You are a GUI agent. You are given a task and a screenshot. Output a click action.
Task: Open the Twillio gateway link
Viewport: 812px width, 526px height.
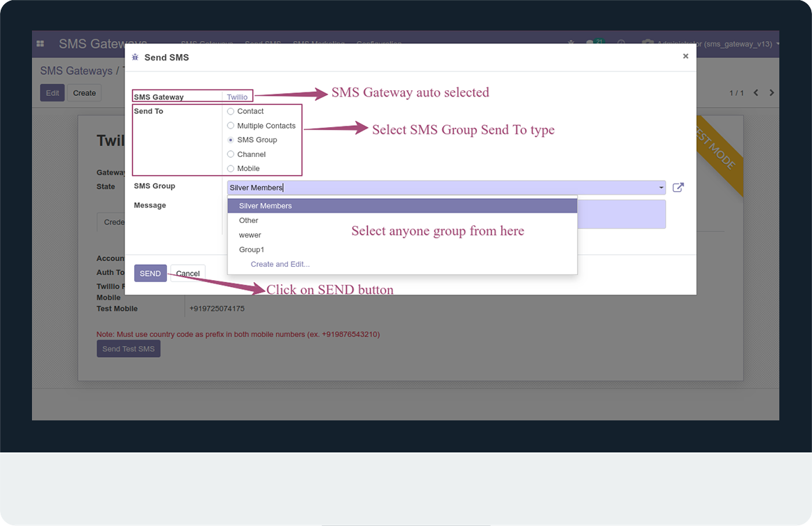[x=237, y=97]
